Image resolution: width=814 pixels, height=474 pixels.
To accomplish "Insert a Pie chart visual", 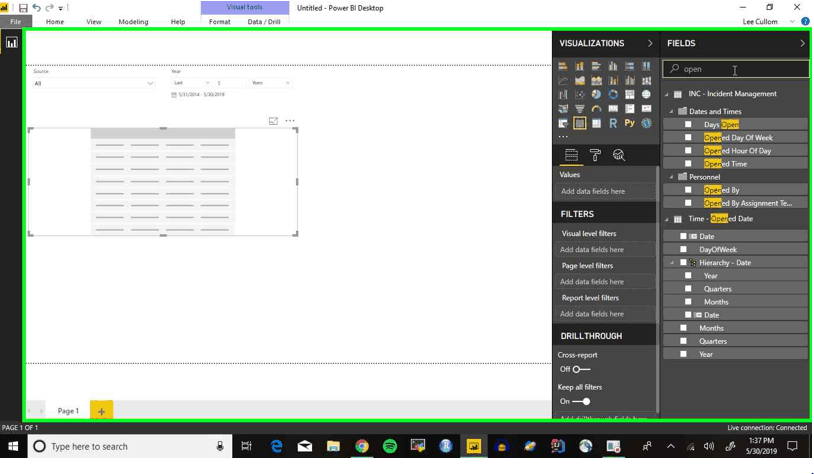I will click(596, 94).
